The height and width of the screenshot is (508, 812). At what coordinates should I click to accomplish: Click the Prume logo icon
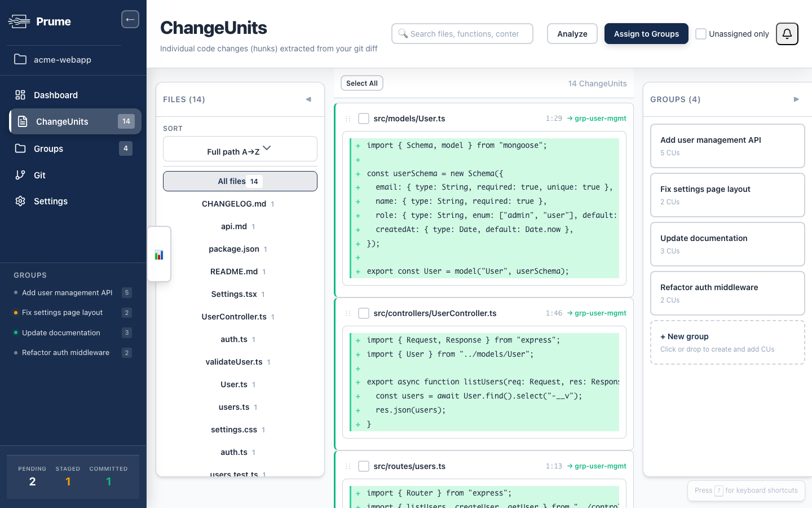[19, 21]
